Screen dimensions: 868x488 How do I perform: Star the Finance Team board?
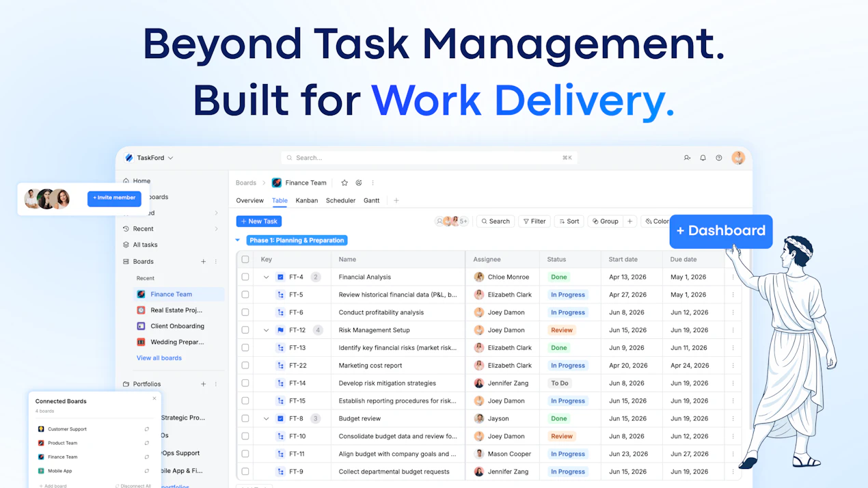tap(344, 183)
